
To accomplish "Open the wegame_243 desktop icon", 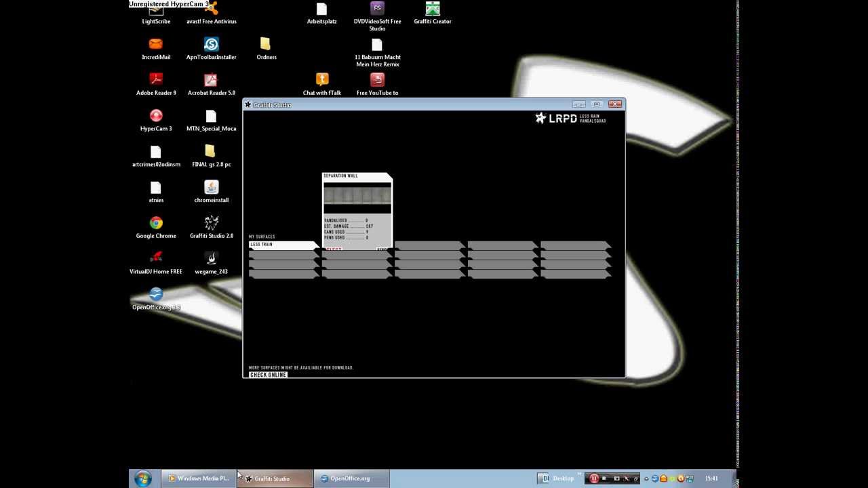I will [211, 264].
